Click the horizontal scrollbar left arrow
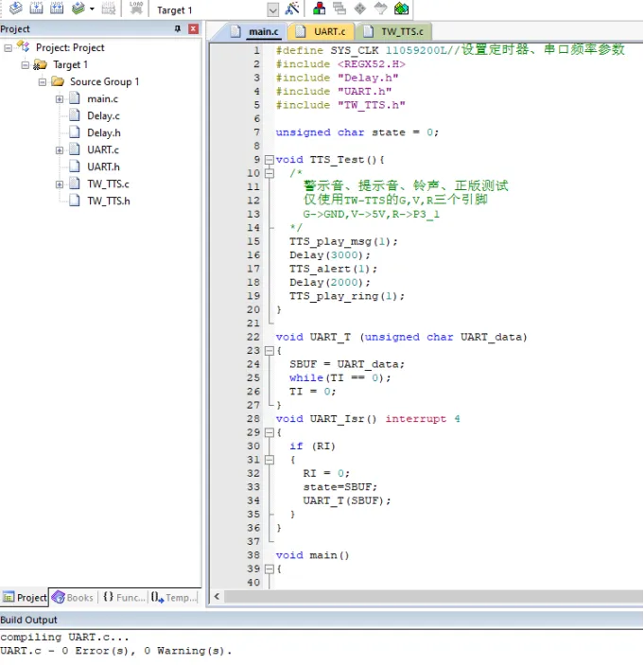Viewport: 644px width, 665px height. (217, 597)
